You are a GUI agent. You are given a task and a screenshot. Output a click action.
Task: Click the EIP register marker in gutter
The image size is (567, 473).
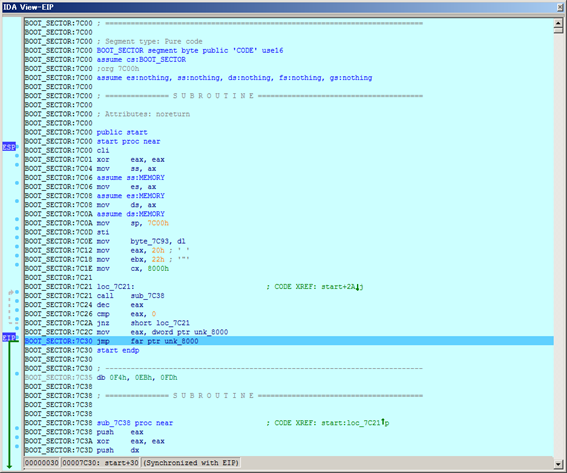9,338
